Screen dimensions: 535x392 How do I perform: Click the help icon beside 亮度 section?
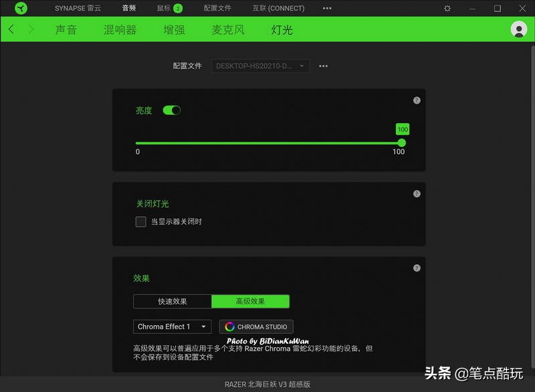[x=416, y=99]
